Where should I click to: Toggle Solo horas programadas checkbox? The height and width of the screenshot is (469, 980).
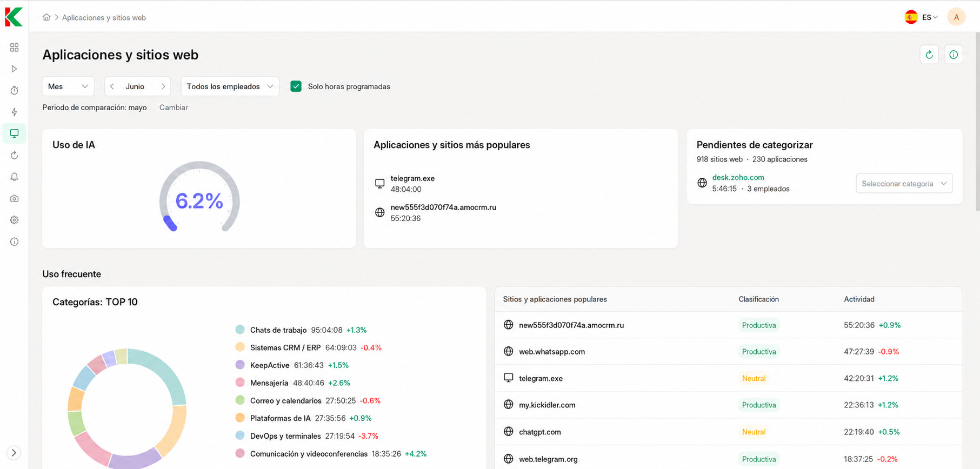296,86
